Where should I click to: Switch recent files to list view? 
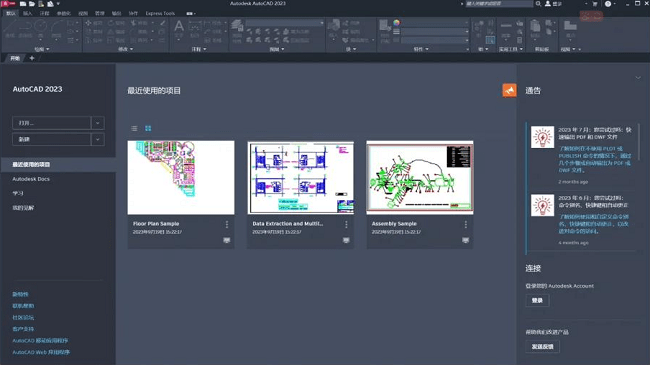click(134, 129)
